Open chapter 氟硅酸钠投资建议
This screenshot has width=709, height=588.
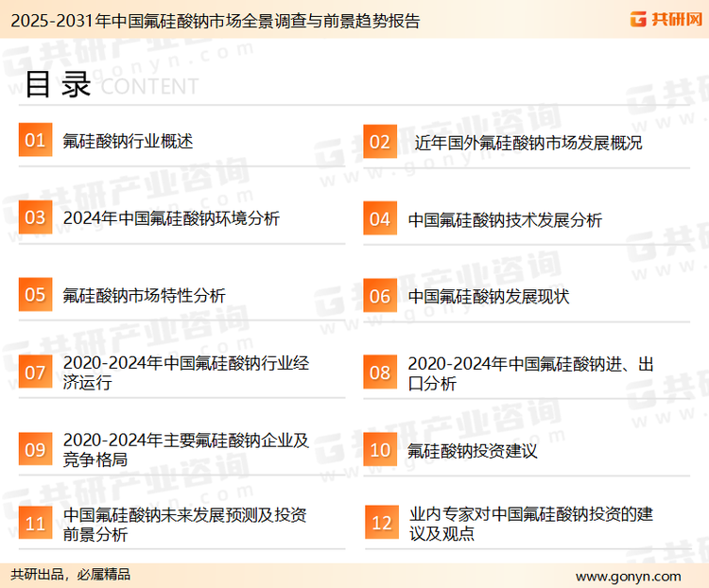click(472, 451)
